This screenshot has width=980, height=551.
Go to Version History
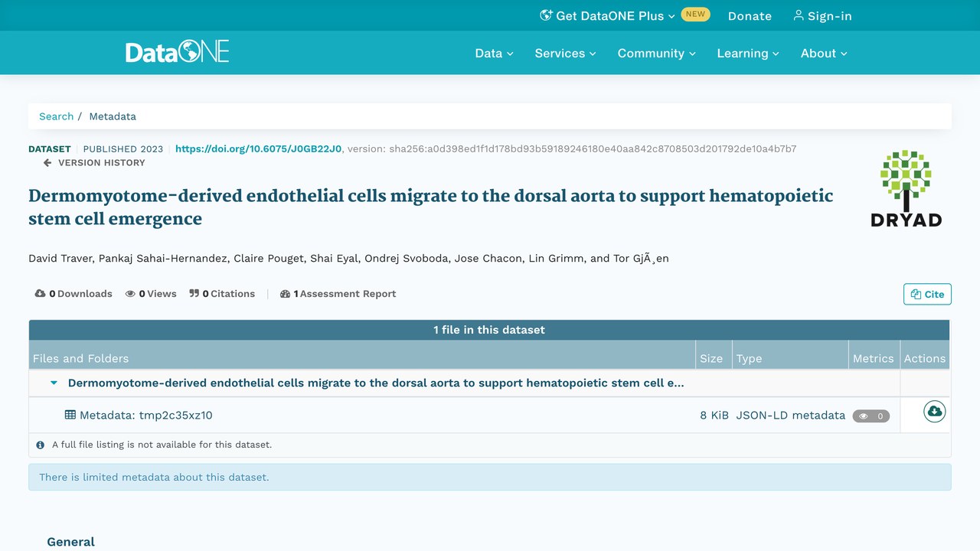pyautogui.click(x=94, y=162)
